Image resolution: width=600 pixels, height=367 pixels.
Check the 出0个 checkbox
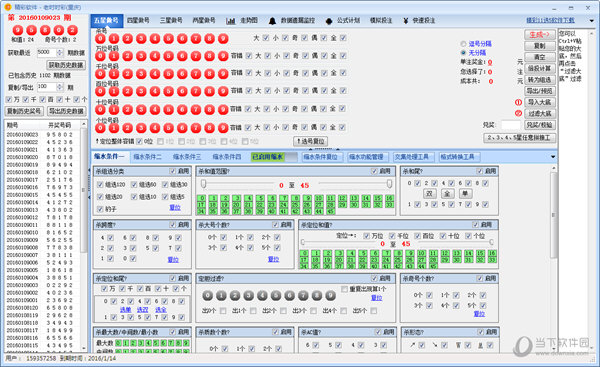point(223,311)
